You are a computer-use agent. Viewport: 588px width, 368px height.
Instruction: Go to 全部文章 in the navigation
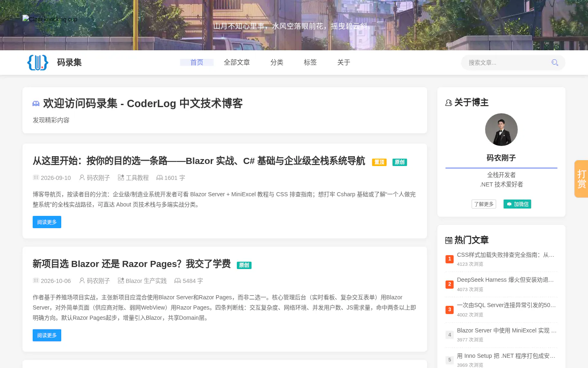pos(237,62)
